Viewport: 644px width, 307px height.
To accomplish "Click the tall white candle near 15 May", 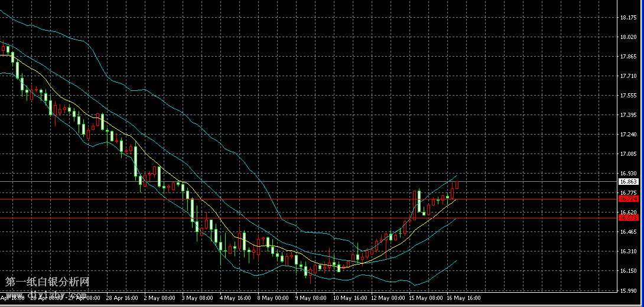I will pos(419,201).
